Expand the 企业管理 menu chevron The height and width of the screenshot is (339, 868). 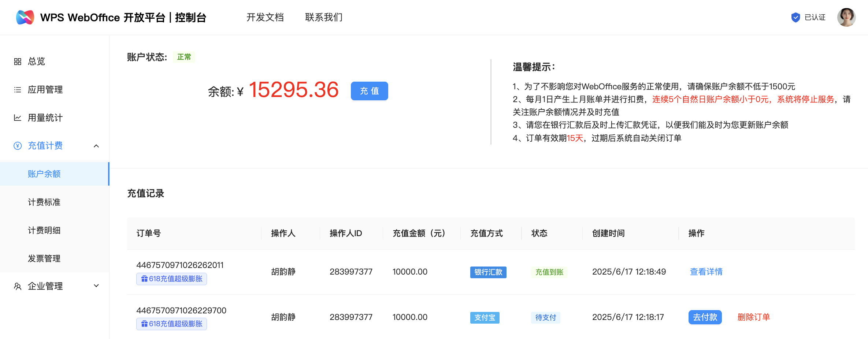96,286
